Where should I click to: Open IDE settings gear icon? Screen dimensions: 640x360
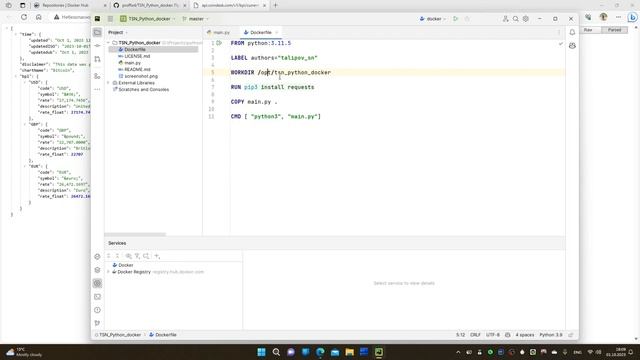click(x=526, y=19)
